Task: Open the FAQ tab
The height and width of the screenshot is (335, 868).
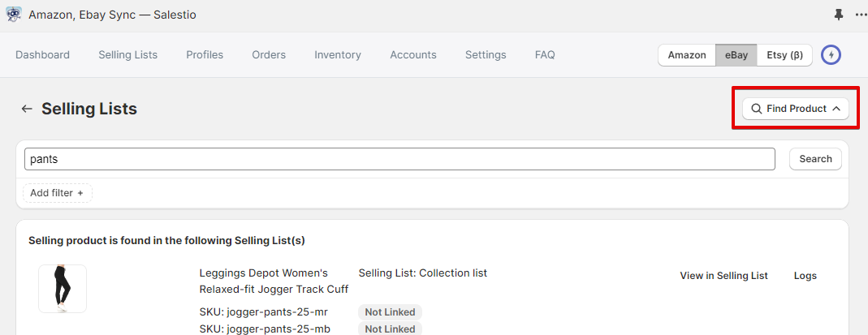Action: coord(545,54)
